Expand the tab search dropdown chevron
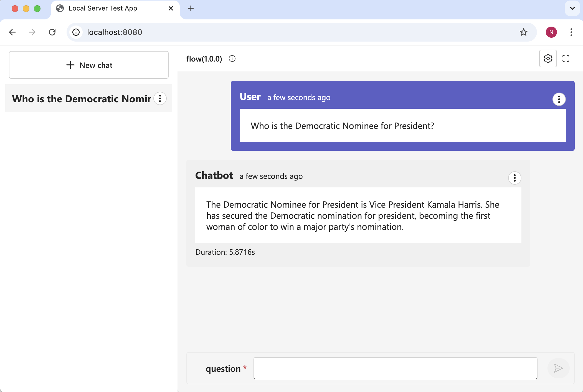 [572, 8]
